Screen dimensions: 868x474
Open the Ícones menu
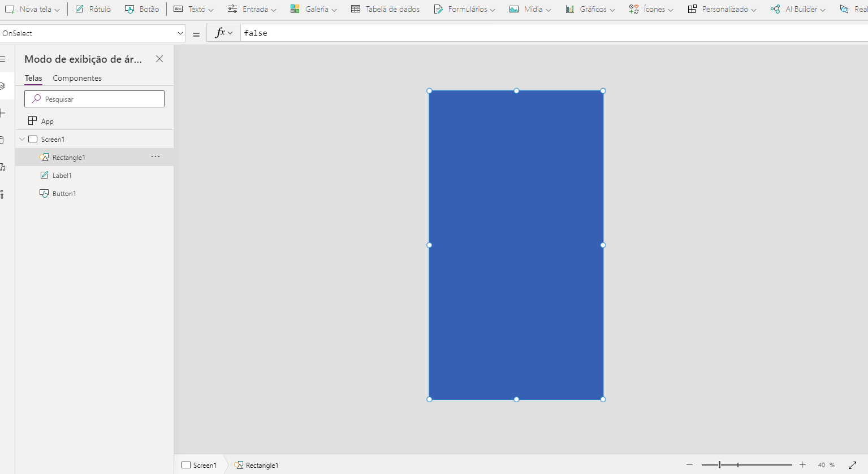651,9
